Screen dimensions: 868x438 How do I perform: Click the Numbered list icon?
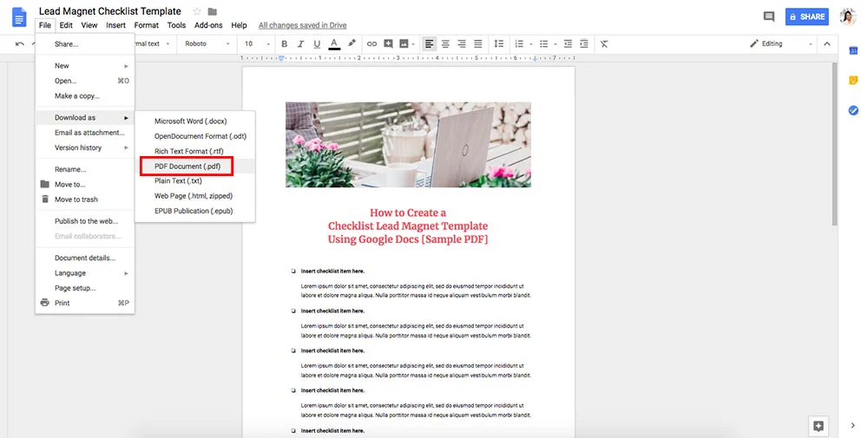519,43
